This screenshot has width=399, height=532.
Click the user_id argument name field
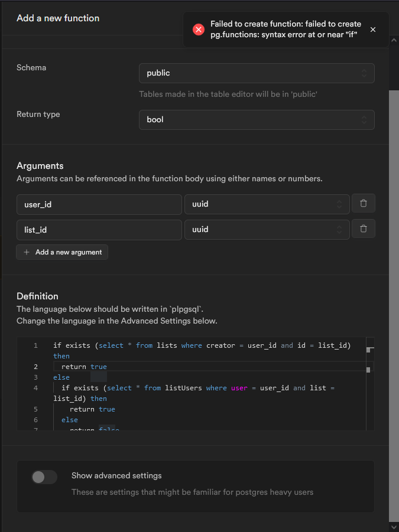click(99, 204)
